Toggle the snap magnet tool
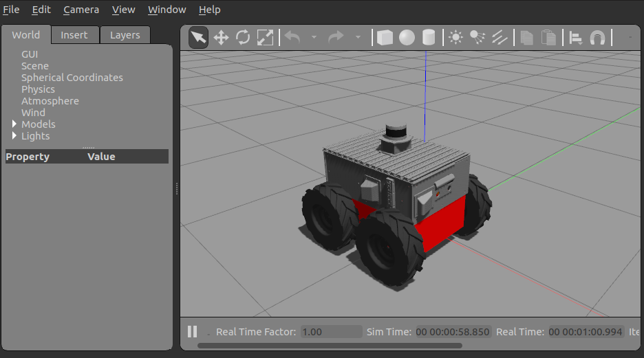 click(x=597, y=37)
